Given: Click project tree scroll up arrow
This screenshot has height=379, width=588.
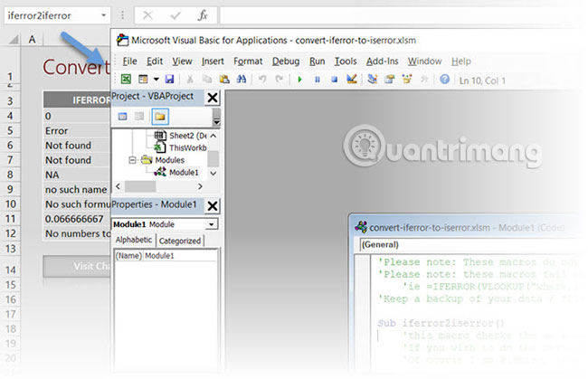Looking at the screenshot, I should tap(213, 136).
